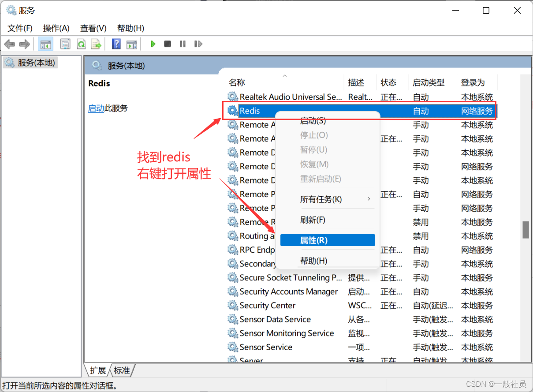Sort by the 状态 column header

point(393,82)
